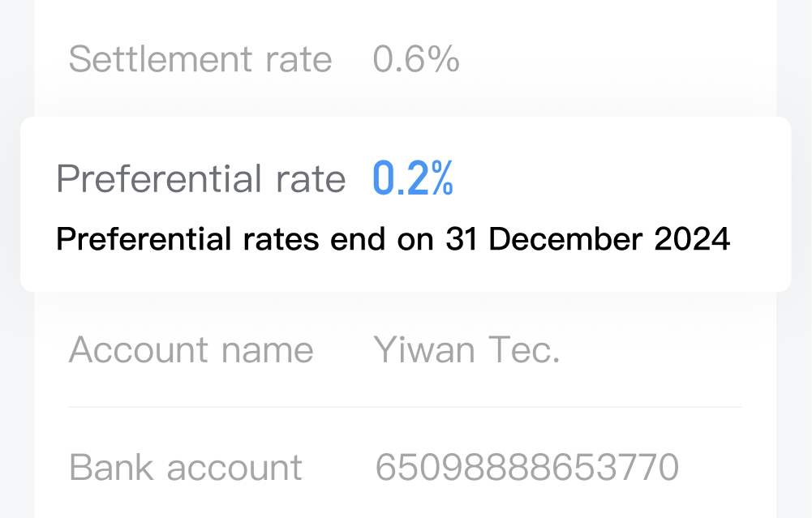The image size is (812, 518).
Task: Select the 0.6% settlement rate value
Action: pos(416,59)
